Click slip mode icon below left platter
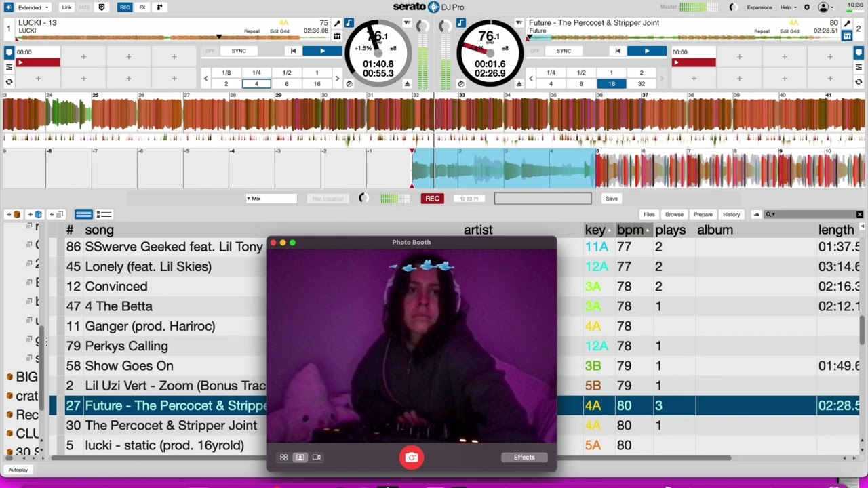The image size is (868, 488). click(x=349, y=84)
